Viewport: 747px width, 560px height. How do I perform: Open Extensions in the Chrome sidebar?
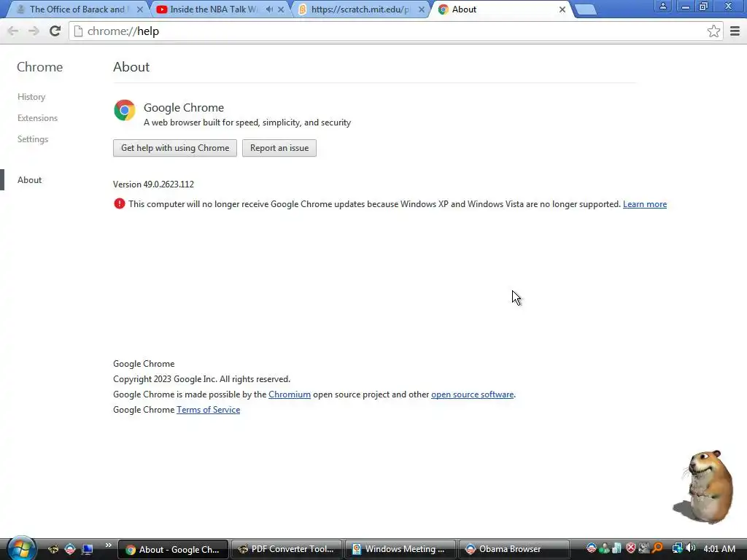point(37,118)
